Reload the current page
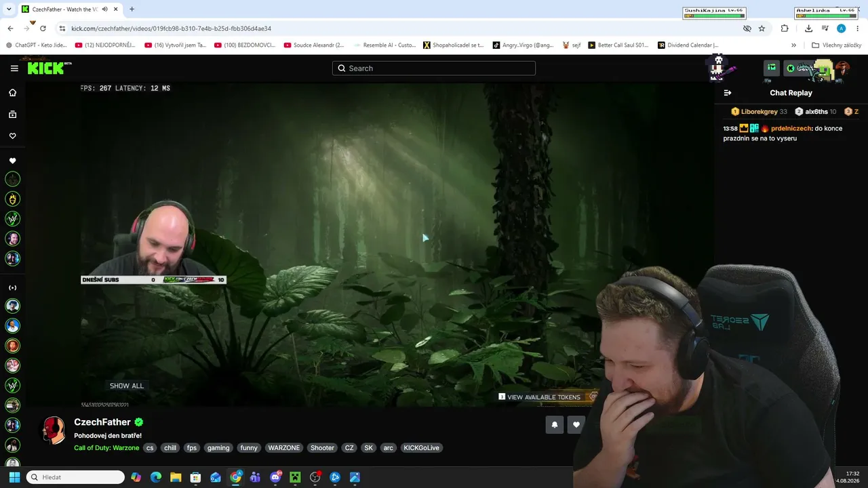Viewport: 868px width, 488px height. 43,28
